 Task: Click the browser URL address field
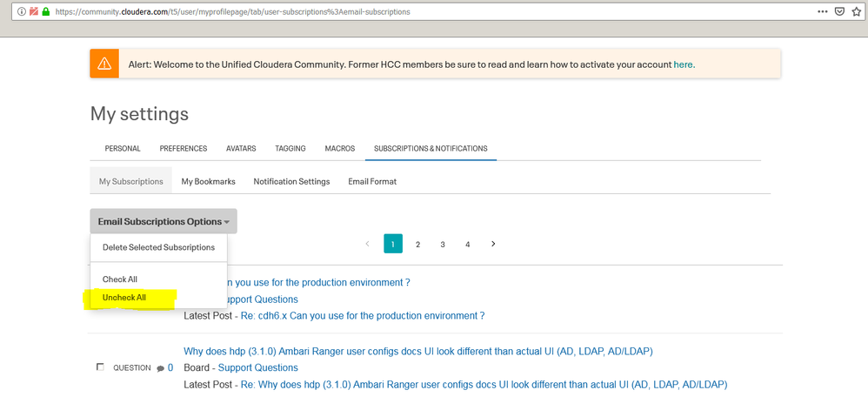431,11
